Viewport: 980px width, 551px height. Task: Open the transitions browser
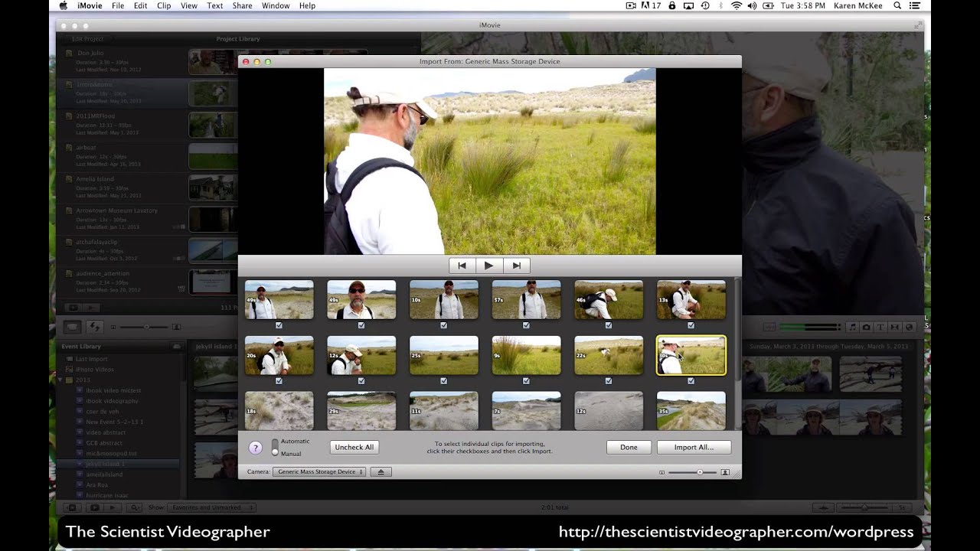pyautogui.click(x=895, y=327)
